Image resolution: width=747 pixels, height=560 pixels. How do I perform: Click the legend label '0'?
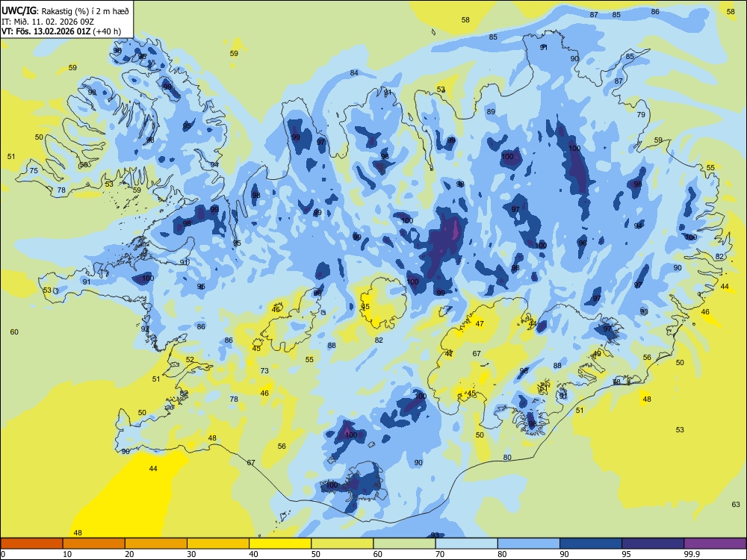click(x=3, y=554)
